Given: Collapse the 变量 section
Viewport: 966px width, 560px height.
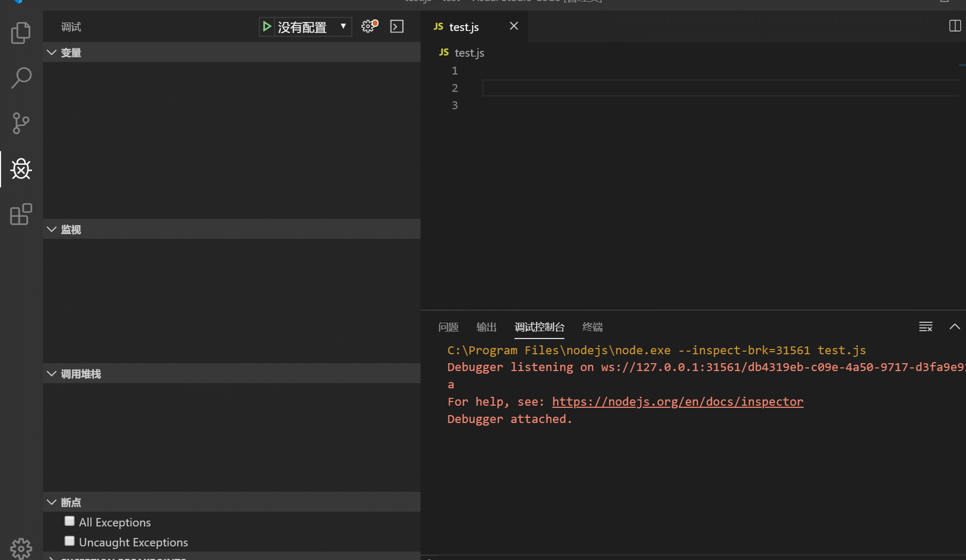Looking at the screenshot, I should tap(51, 52).
